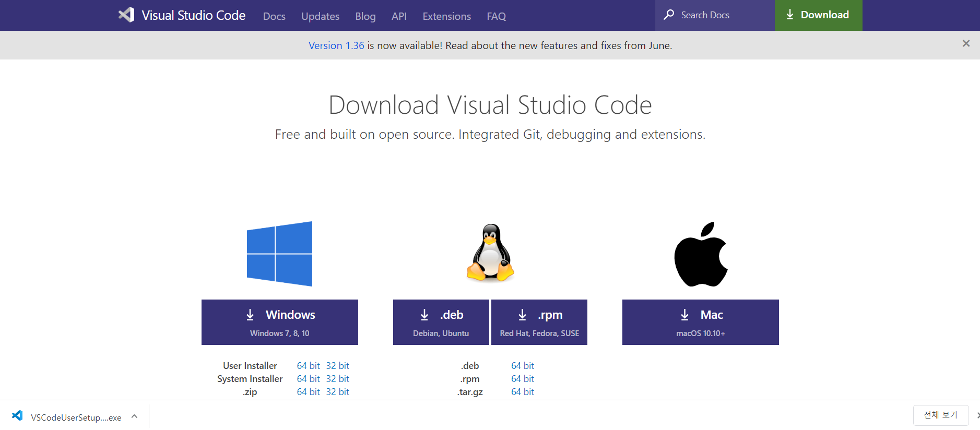This screenshot has width=980, height=430.
Task: Click the '.tar.gz' label
Action: [470, 392]
